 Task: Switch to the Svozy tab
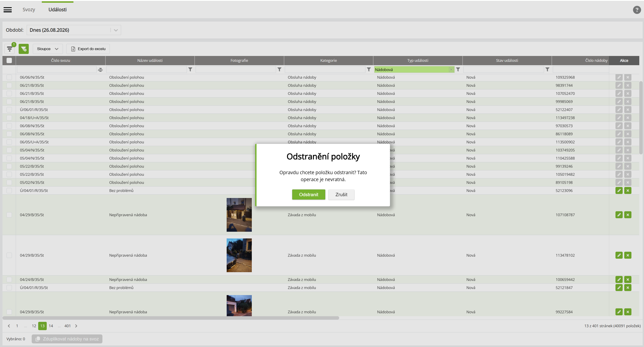click(x=29, y=9)
